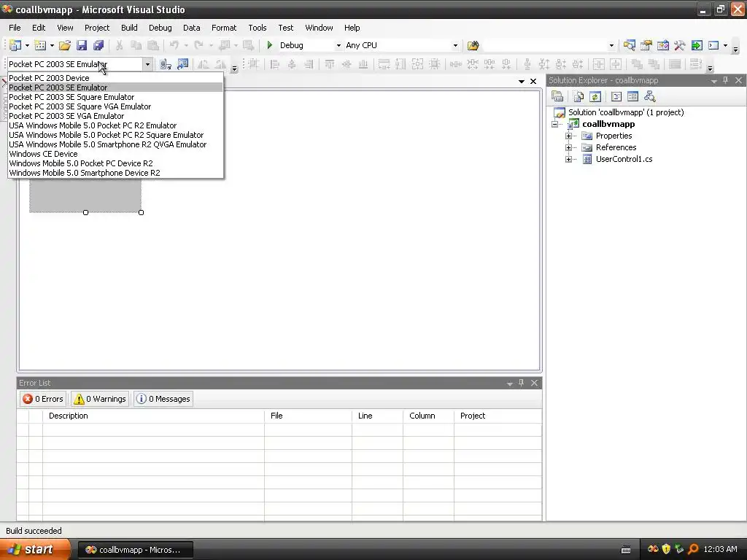Close the designer document with X
This screenshot has width=747, height=560.
point(533,82)
